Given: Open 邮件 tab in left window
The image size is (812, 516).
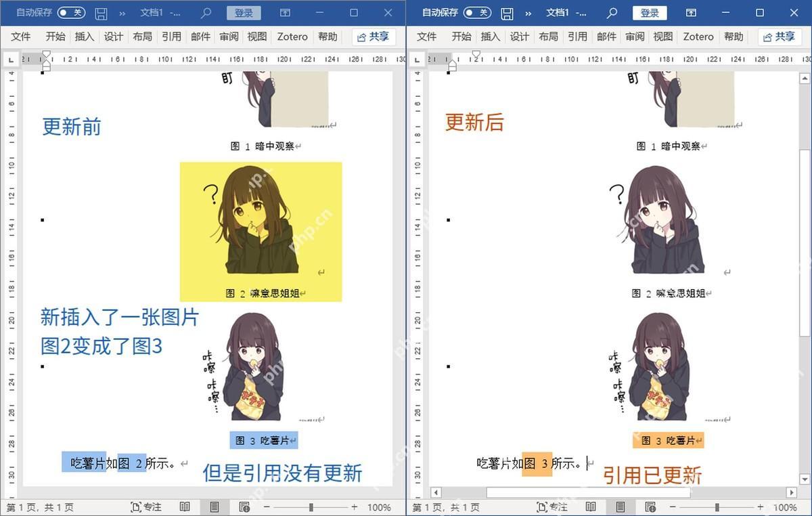Looking at the screenshot, I should [x=201, y=37].
